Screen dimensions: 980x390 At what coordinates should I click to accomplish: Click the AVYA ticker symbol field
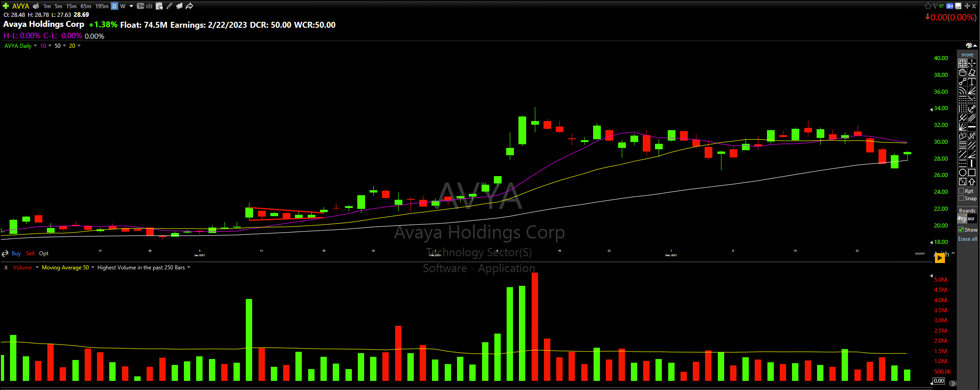click(x=20, y=6)
